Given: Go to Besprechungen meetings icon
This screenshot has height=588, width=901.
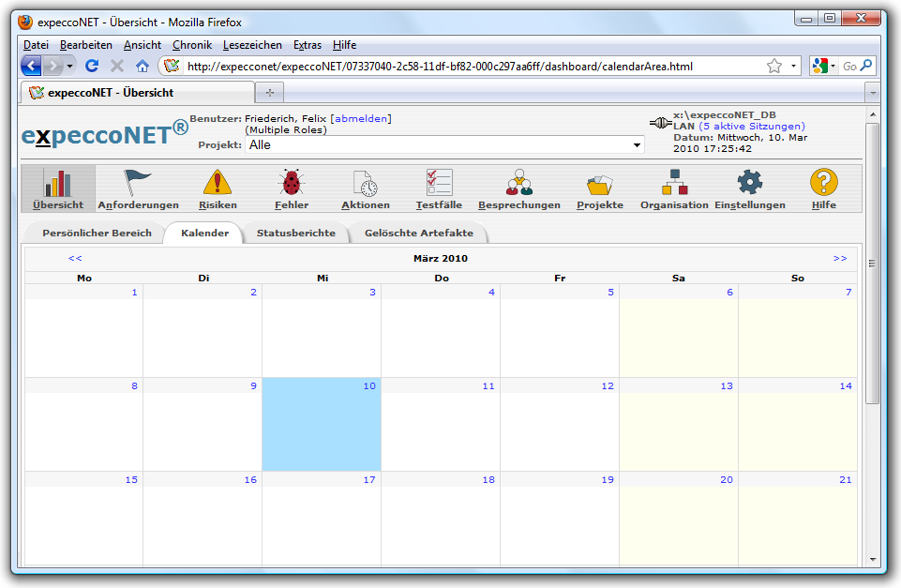Looking at the screenshot, I should coord(518,183).
